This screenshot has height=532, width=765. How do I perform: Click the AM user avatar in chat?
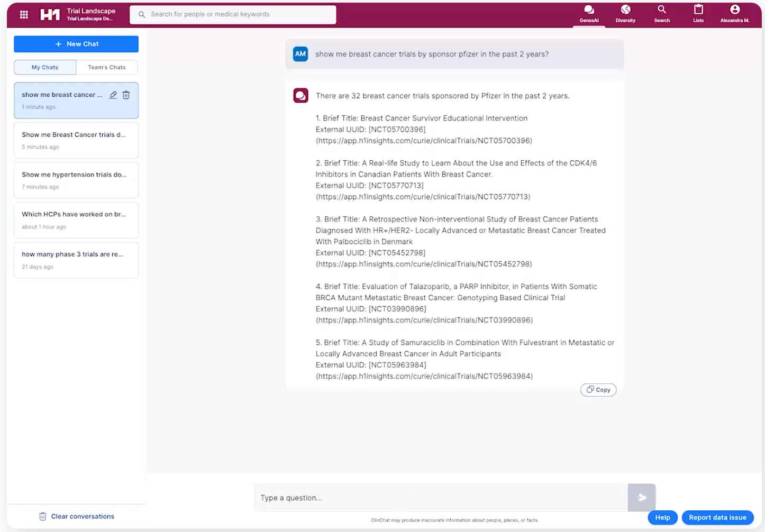[300, 54]
